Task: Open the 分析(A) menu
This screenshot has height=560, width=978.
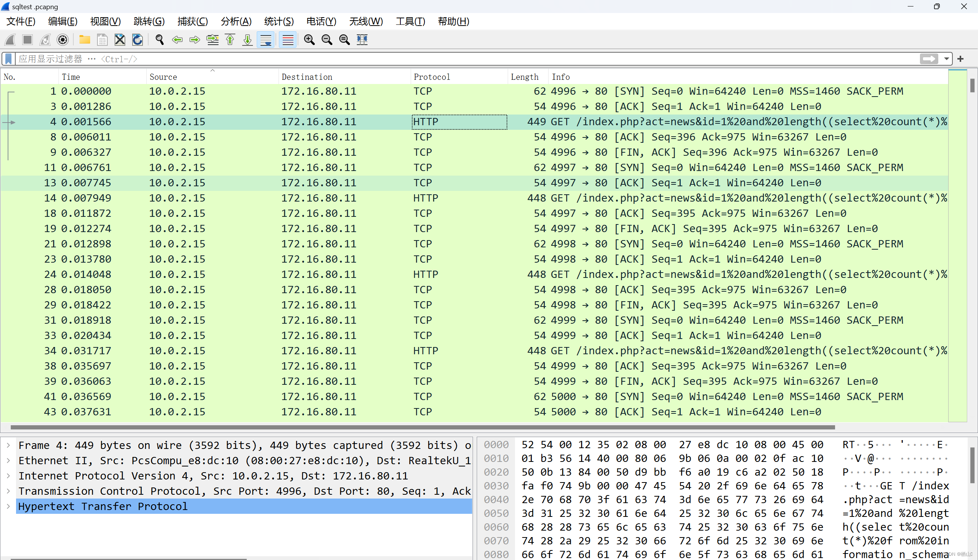Action: tap(236, 21)
